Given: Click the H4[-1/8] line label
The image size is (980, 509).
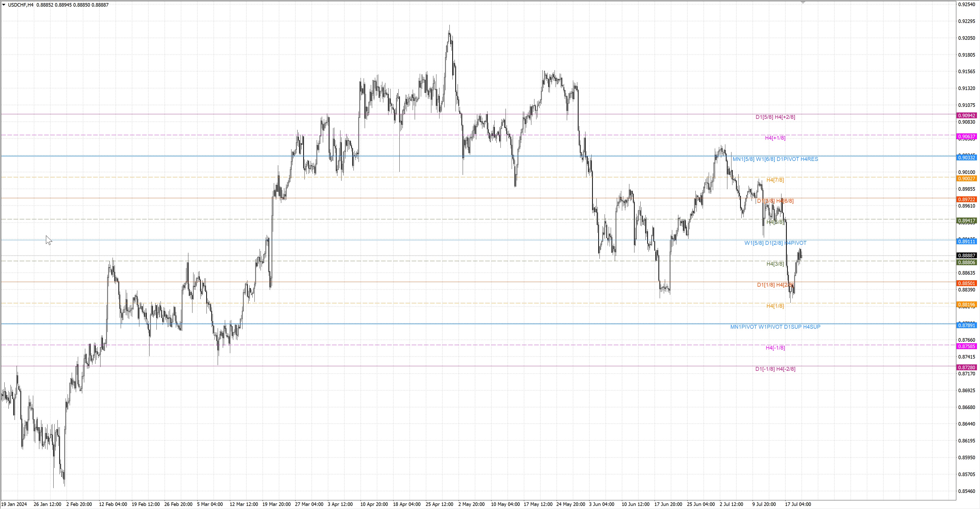Looking at the screenshot, I should coord(775,348).
